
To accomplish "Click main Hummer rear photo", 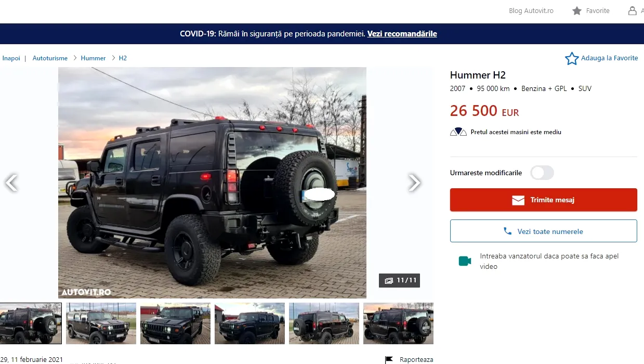I will (x=212, y=183).
